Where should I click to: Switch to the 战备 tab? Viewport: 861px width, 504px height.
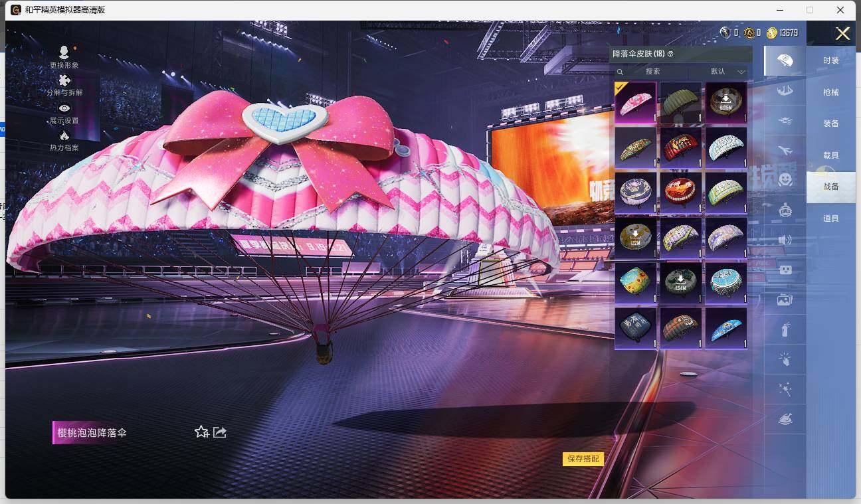point(831,187)
